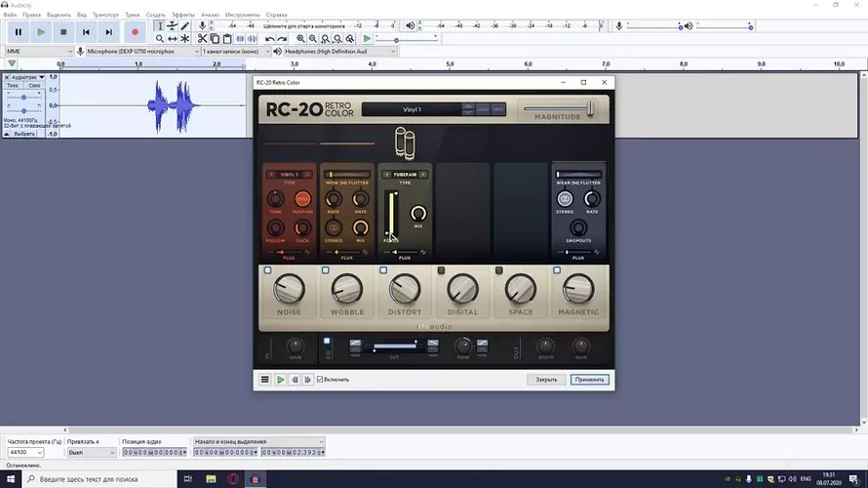868x488 pixels.
Task: Click the Fit selection to width icon
Action: pos(326,39)
